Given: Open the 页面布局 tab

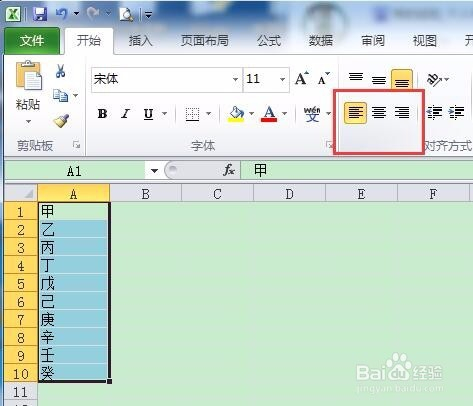Looking at the screenshot, I should [205, 41].
